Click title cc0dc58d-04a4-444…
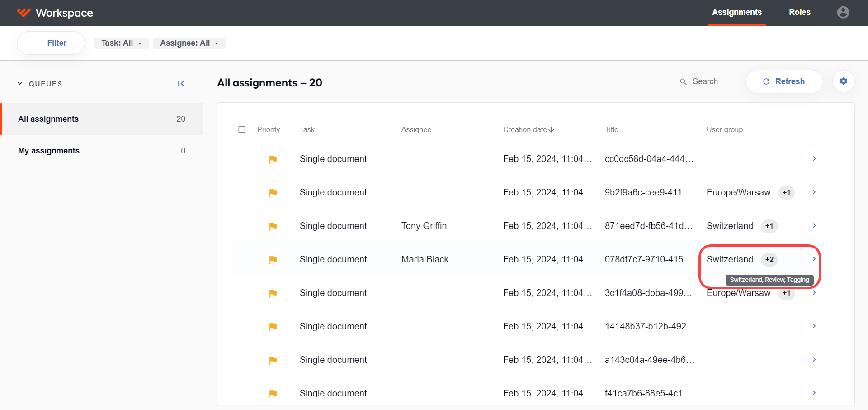This screenshot has height=410, width=868. [649, 159]
